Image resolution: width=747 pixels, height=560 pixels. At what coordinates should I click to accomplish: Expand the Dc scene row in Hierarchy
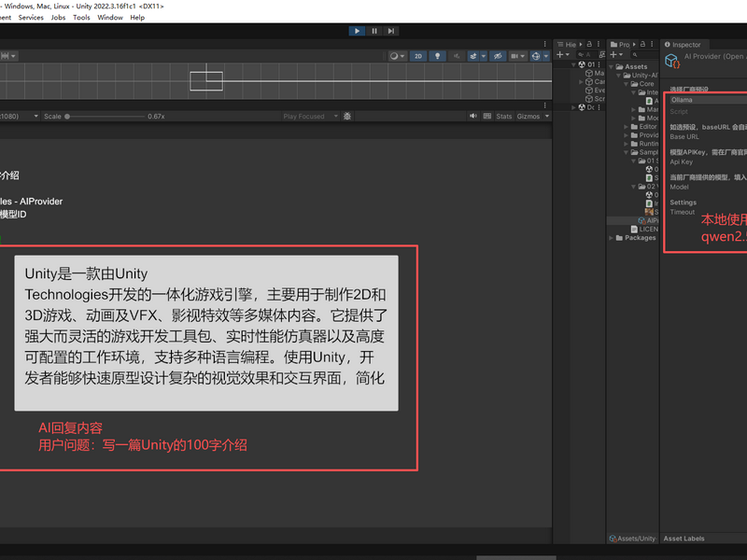point(573,107)
